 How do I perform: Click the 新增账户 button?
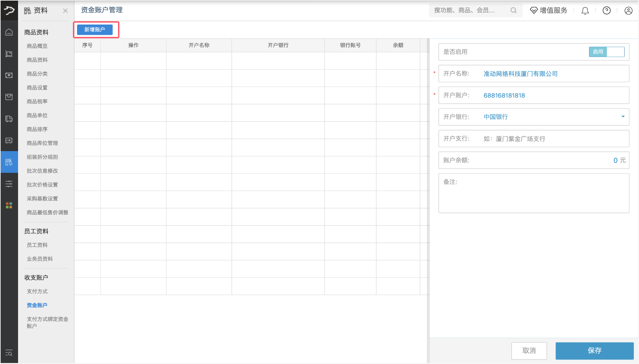(95, 30)
